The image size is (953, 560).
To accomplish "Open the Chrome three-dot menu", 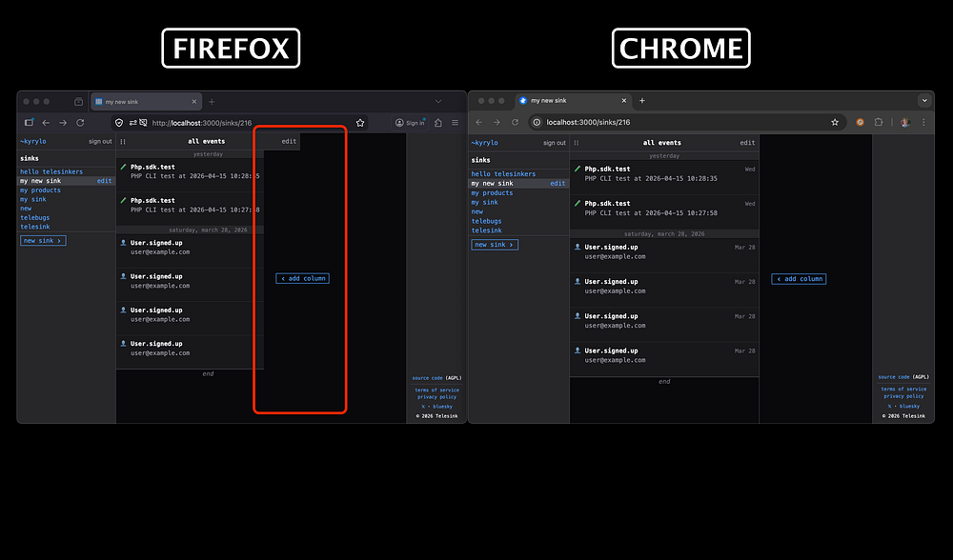I will 923,122.
